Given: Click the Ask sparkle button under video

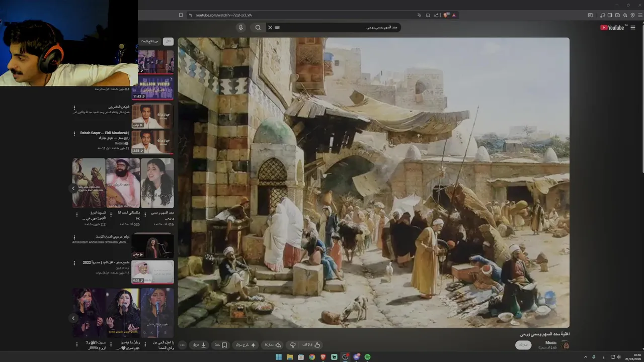Looking at the screenshot, I should (x=246, y=345).
